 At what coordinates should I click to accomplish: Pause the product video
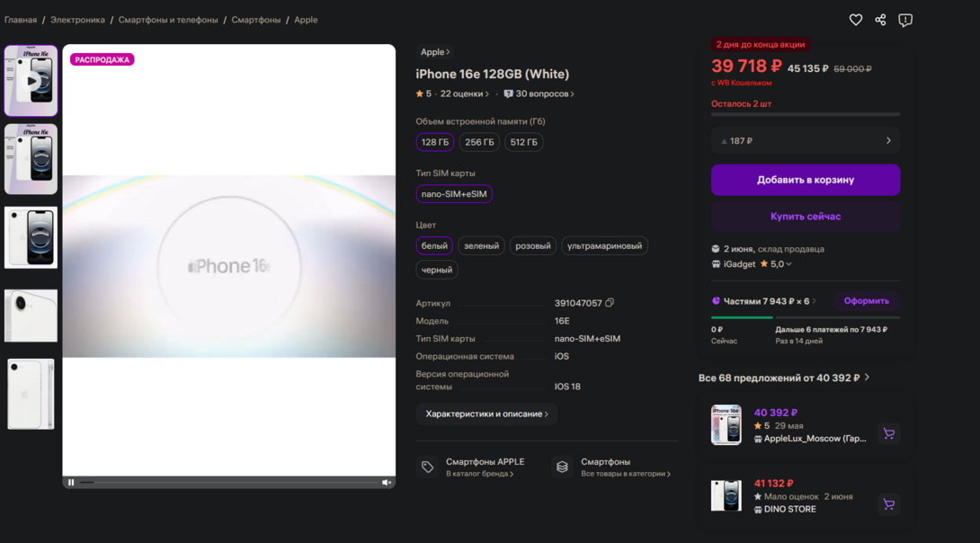[71, 483]
